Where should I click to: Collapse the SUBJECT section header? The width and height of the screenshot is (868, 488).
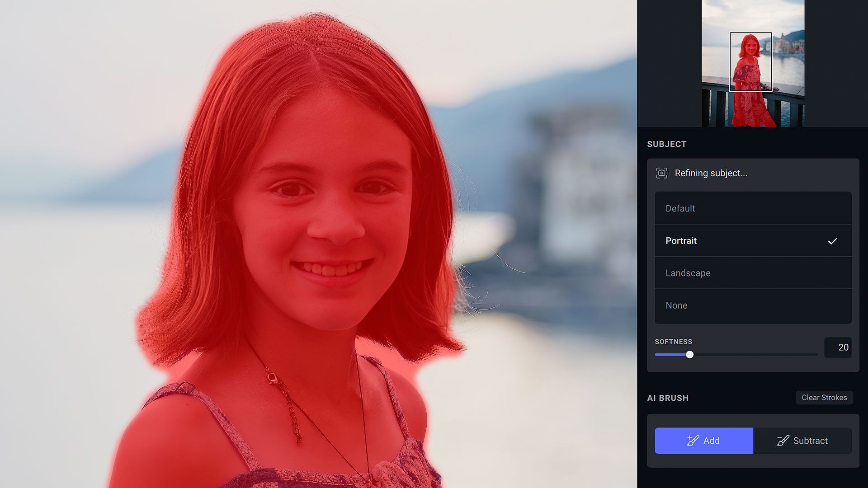[x=667, y=144]
